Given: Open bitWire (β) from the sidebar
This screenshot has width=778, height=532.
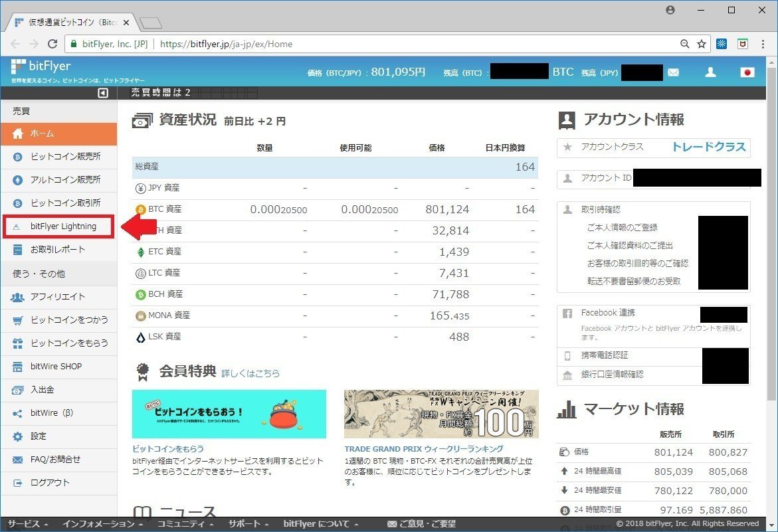Looking at the screenshot, I should 58,412.
